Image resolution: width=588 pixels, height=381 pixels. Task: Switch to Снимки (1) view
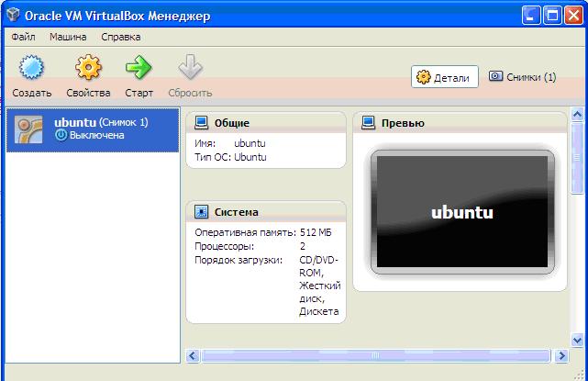pyautogui.click(x=522, y=77)
